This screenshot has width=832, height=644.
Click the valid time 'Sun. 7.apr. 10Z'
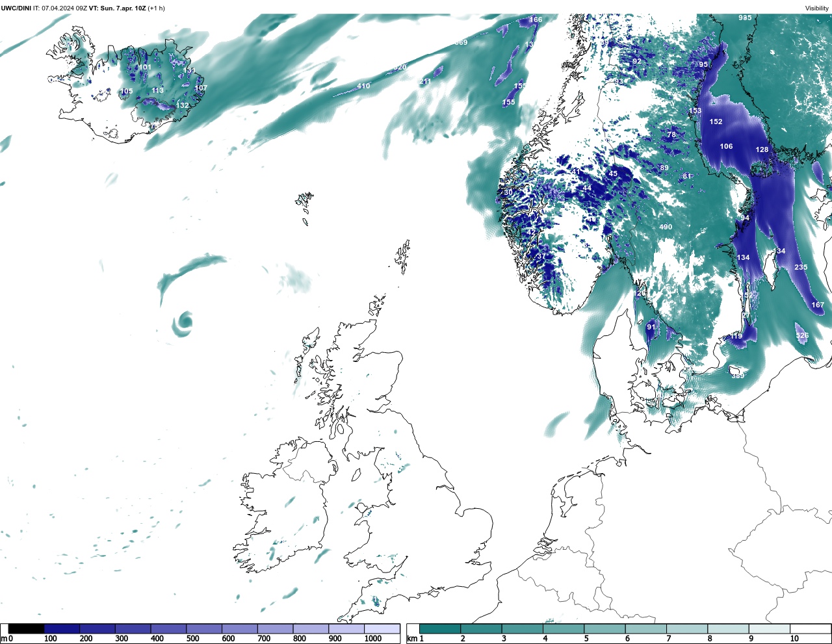click(x=123, y=8)
